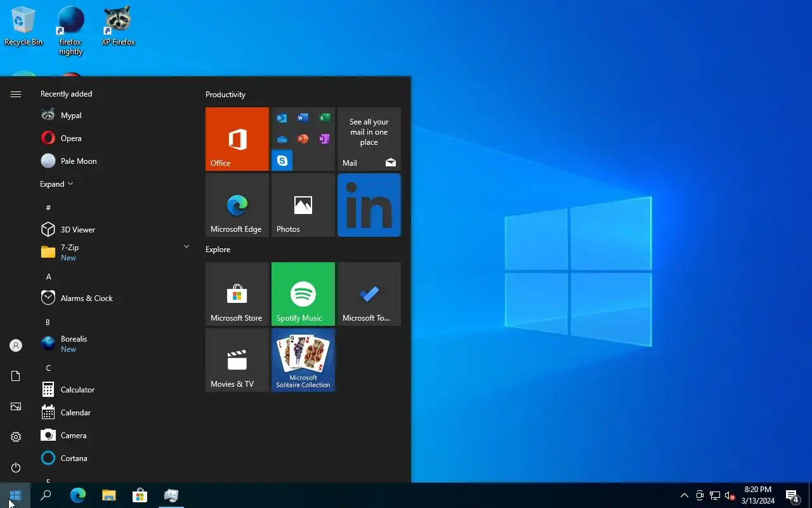The image size is (812, 508).
Task: Open File Explorer from the taskbar
Action: coord(108,495)
